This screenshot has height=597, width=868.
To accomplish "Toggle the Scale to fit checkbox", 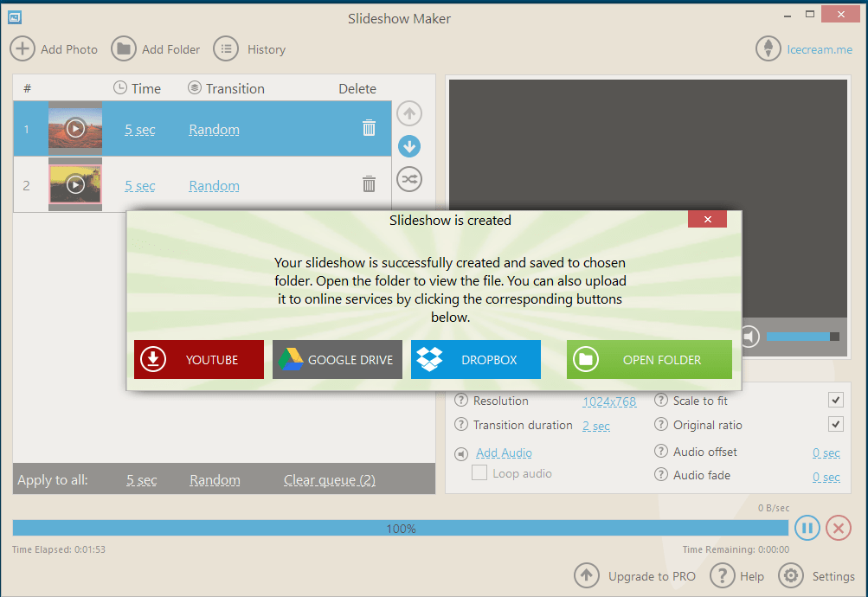I will point(835,400).
